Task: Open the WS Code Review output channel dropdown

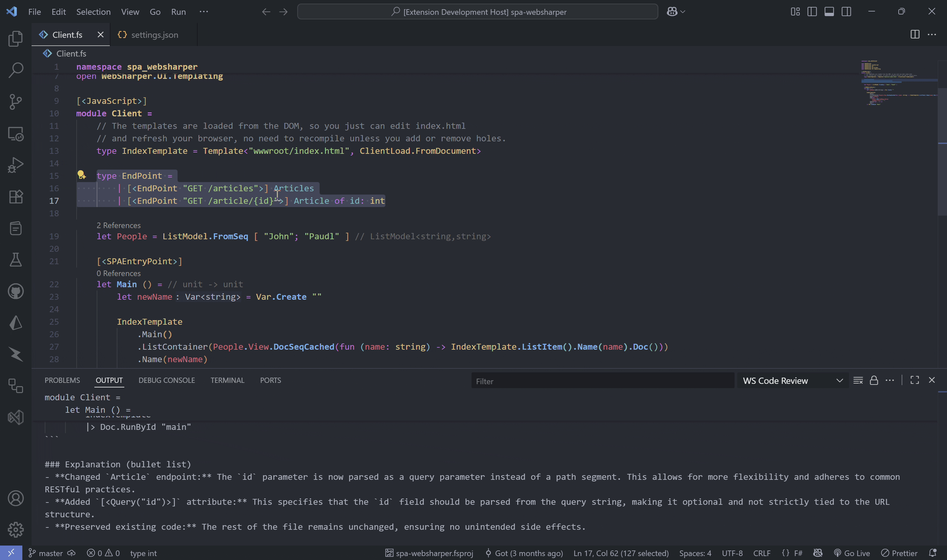Action: coord(793,381)
